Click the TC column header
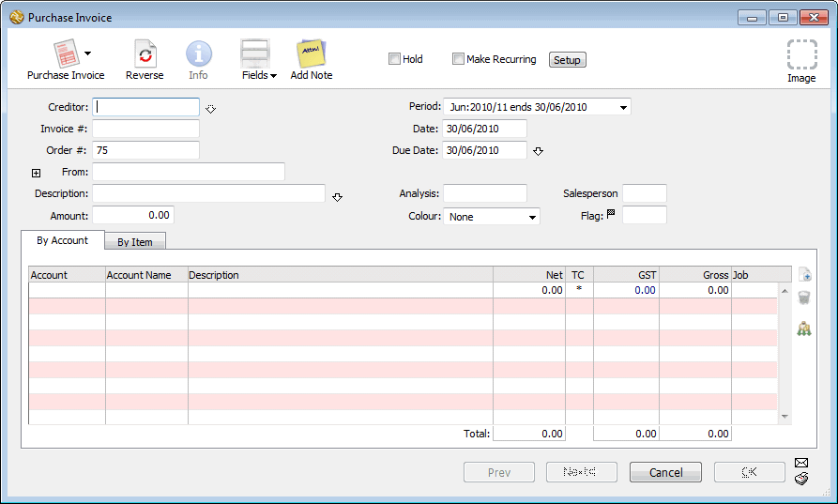Viewport: 838px width, 504px height. [579, 275]
